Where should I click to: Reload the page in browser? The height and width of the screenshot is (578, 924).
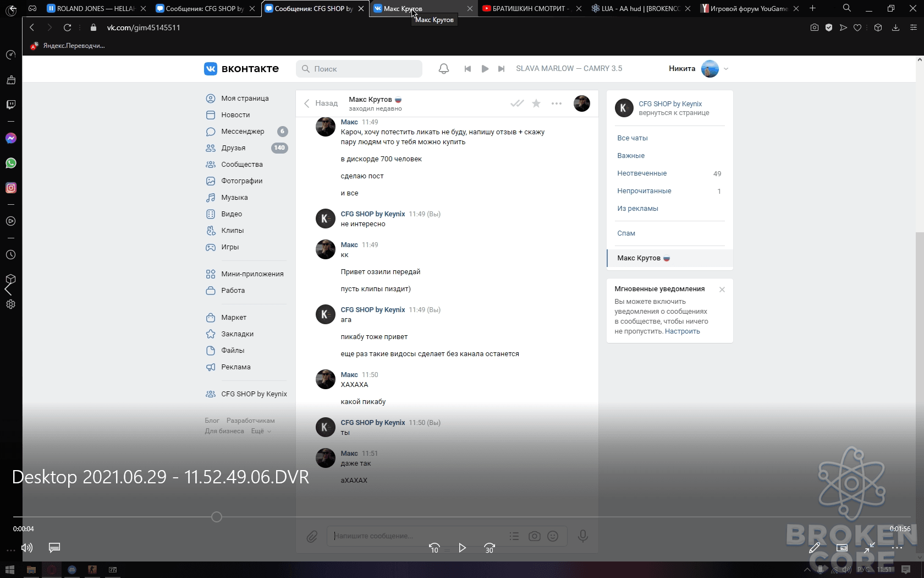tap(67, 28)
